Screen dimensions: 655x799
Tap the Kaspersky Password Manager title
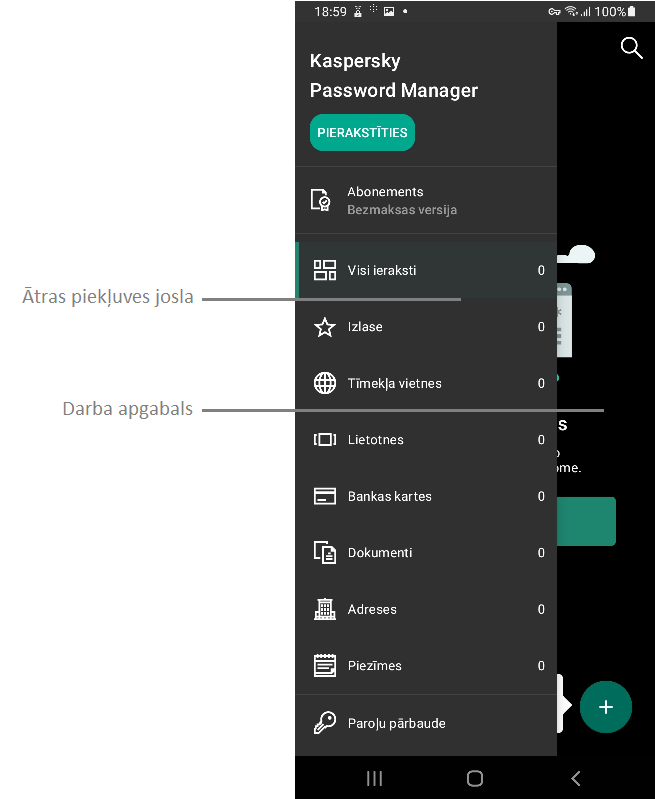394,75
